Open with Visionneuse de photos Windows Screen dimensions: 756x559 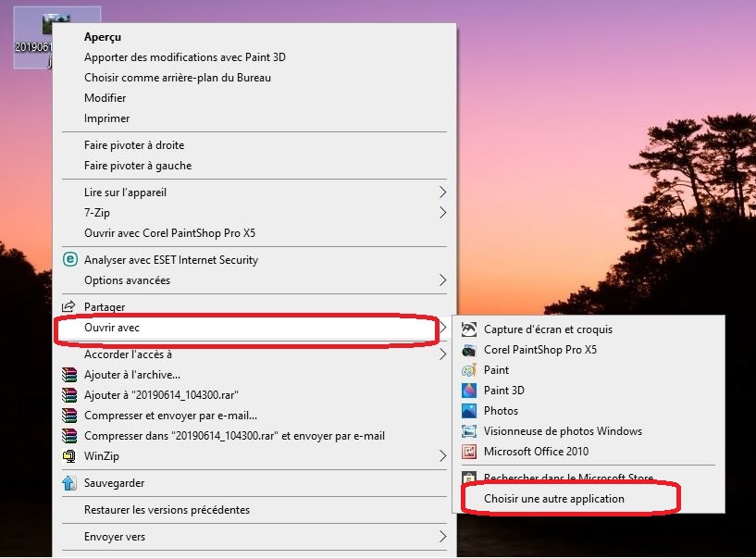589,430
